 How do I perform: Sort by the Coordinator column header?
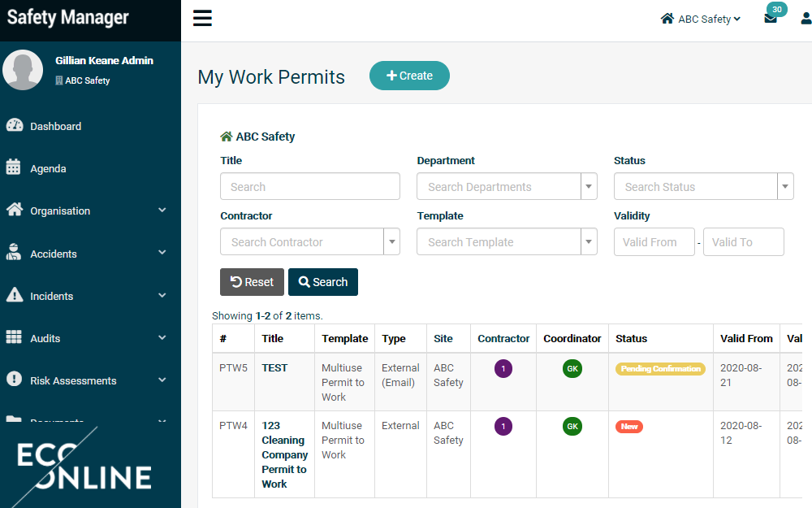572,338
